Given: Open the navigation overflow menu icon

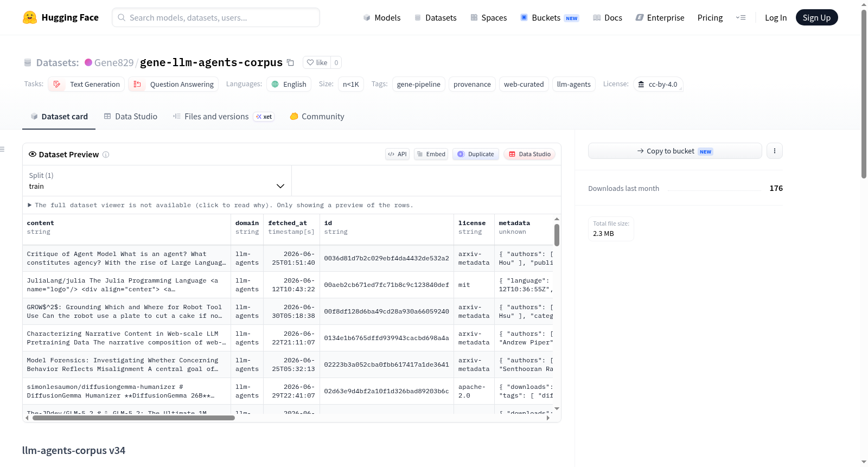Looking at the screenshot, I should pyautogui.click(x=741, y=17).
